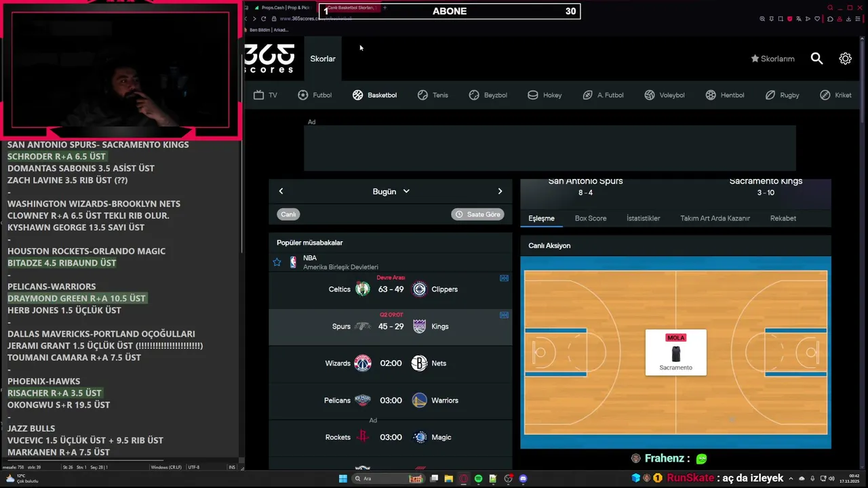Favorite the NBA league with the star
Viewport: 868px width, 488px height.
coord(277,262)
